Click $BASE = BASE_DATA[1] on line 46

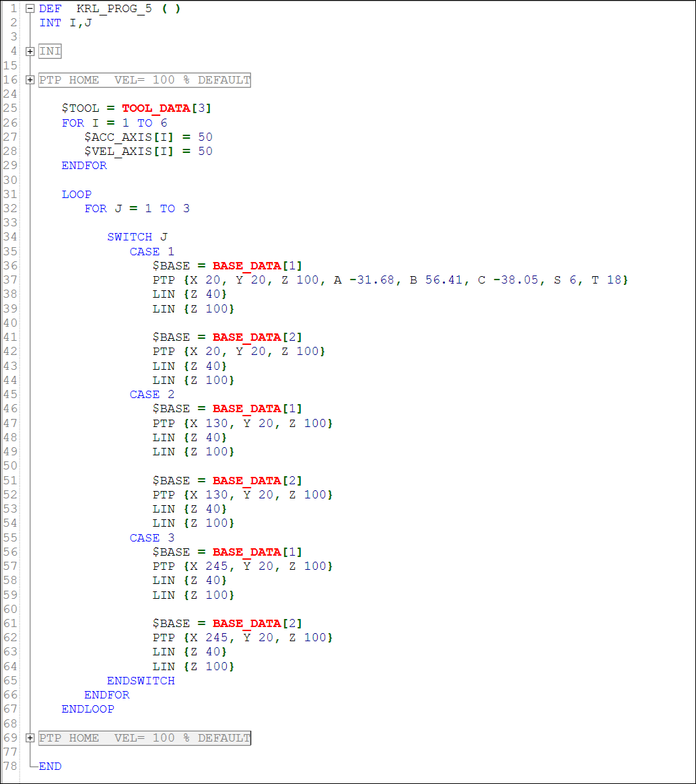point(228,409)
